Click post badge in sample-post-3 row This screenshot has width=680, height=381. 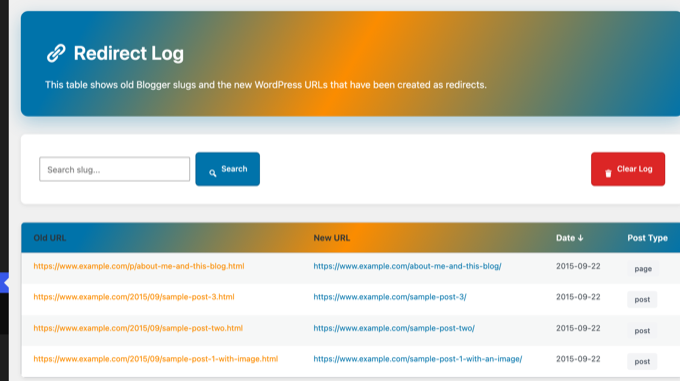(642, 300)
